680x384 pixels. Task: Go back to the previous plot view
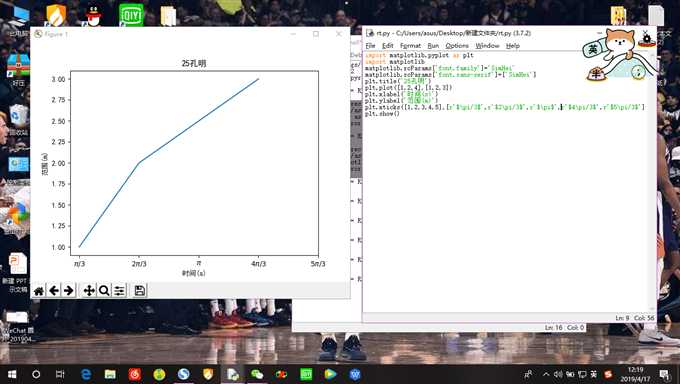click(x=54, y=290)
